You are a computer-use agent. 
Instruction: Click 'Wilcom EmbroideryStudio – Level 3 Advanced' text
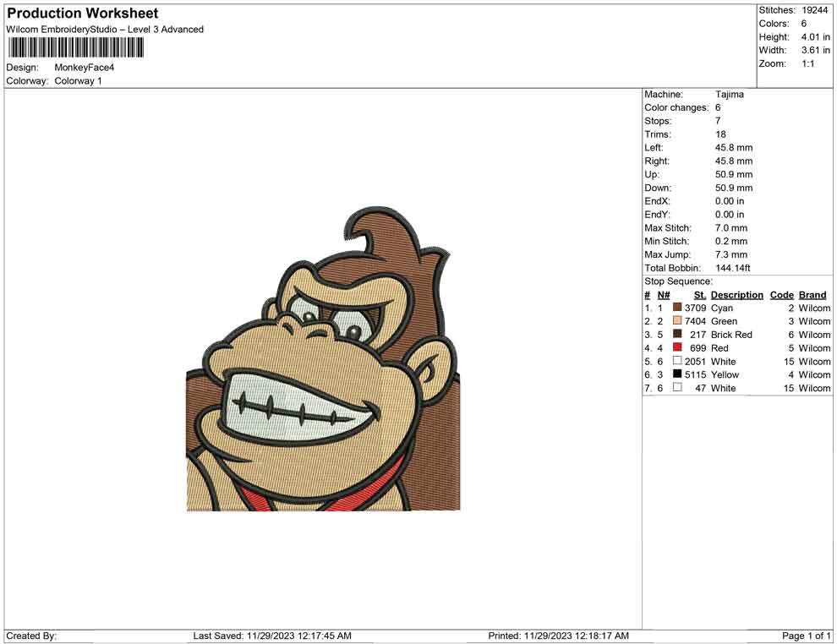coord(105,30)
